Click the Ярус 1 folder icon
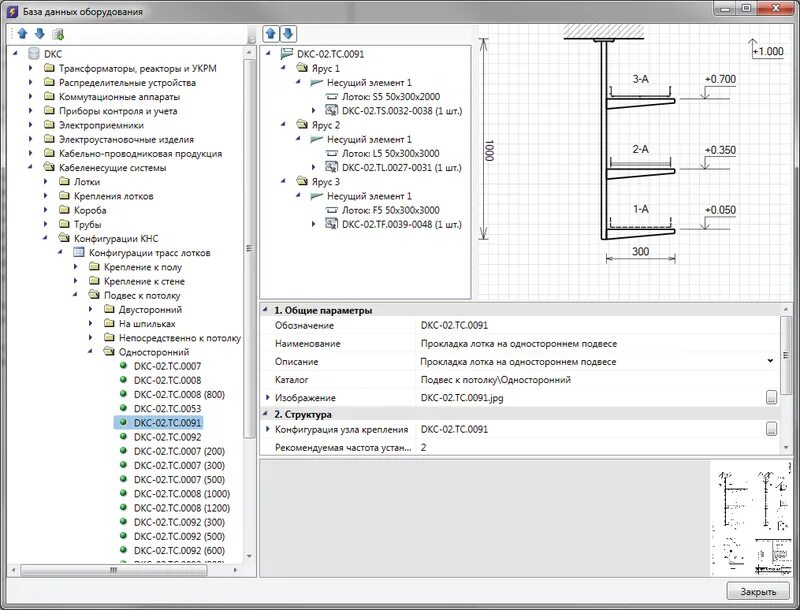 pyautogui.click(x=302, y=68)
